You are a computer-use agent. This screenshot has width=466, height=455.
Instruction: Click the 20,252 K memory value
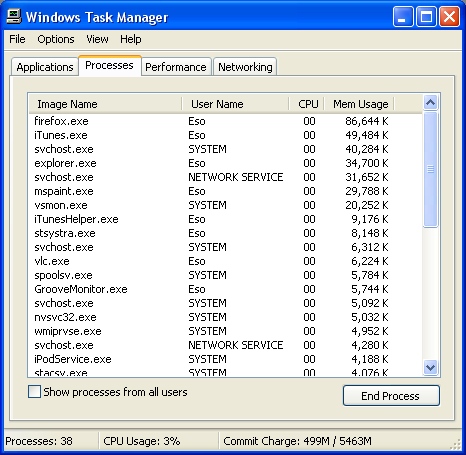click(367, 205)
